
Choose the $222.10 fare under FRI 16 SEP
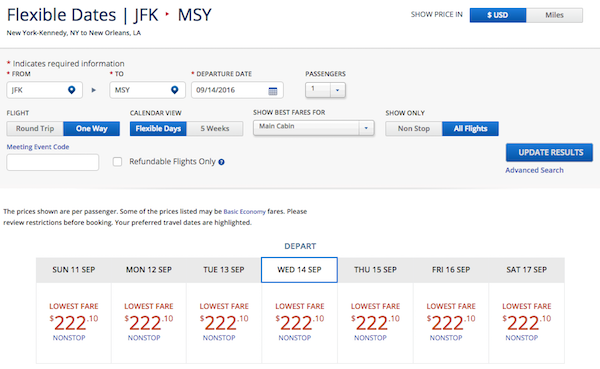(x=451, y=323)
